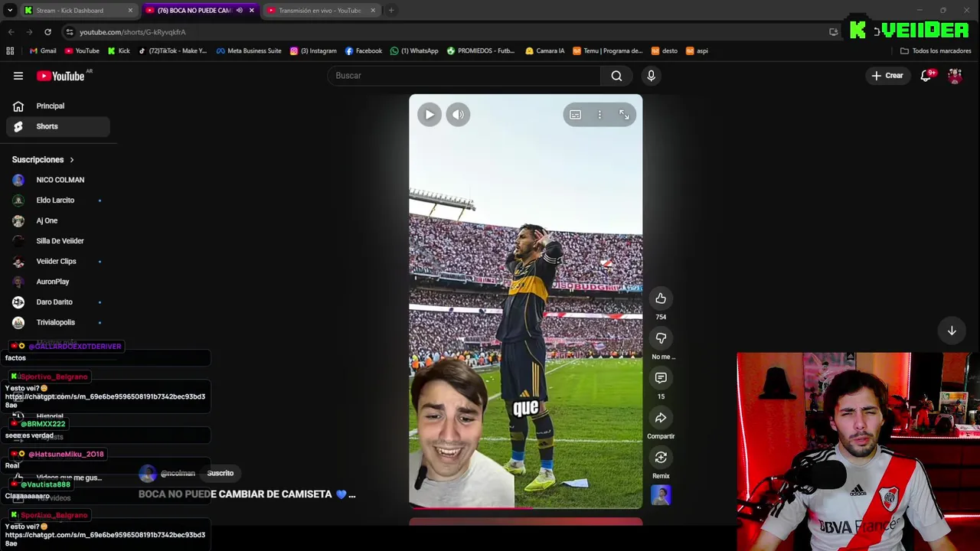Open Remix option for the Short
980x551 pixels.
point(661,458)
